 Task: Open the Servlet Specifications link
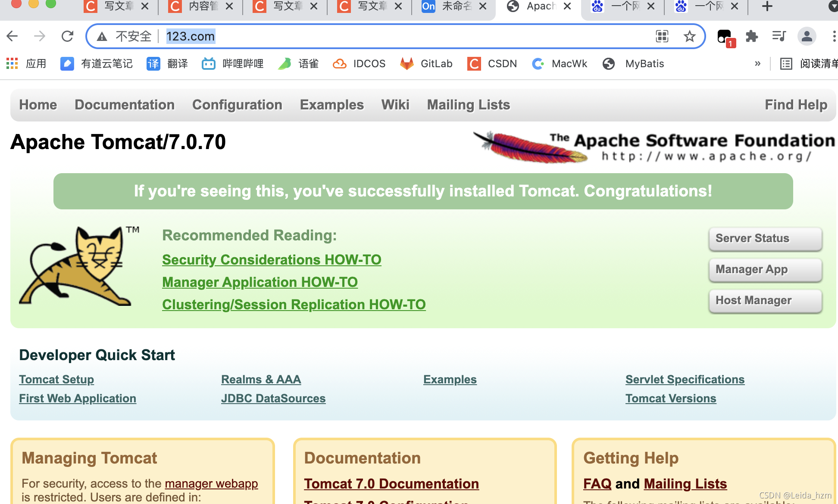685,380
